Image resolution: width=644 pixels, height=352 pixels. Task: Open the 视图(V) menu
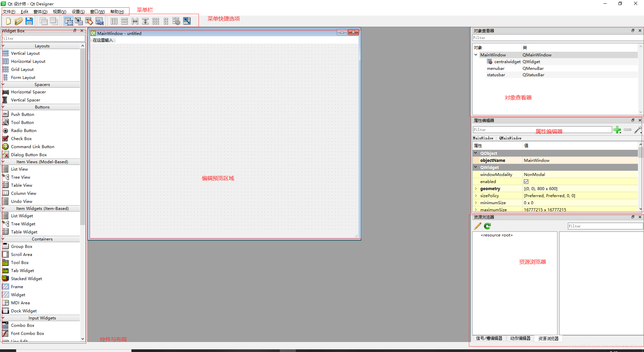click(x=59, y=12)
